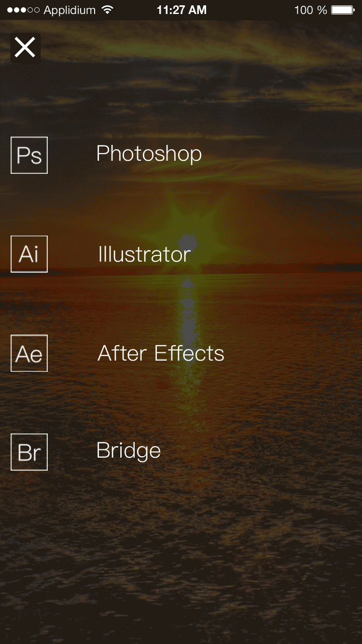Image resolution: width=362 pixels, height=644 pixels.
Task: Open Photoshop via the Ps icon
Action: 29,155
